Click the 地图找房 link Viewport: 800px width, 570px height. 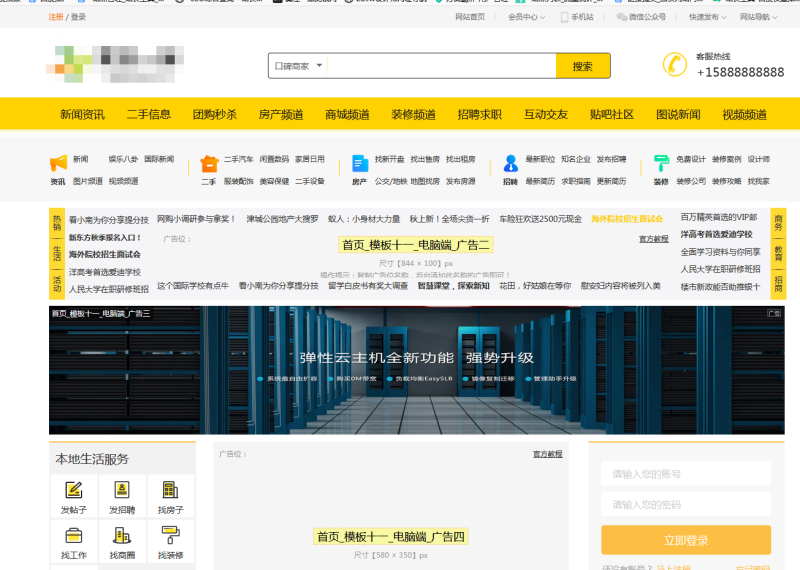425,181
